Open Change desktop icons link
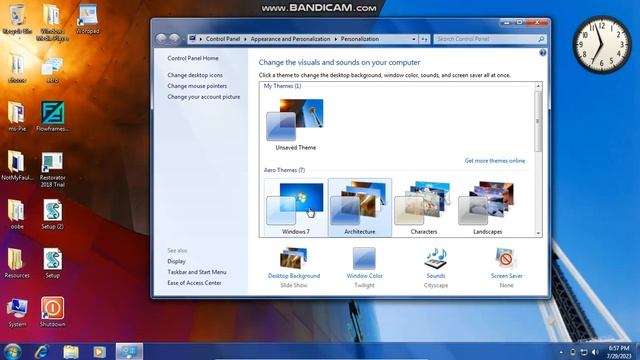640x360 pixels. click(195, 75)
